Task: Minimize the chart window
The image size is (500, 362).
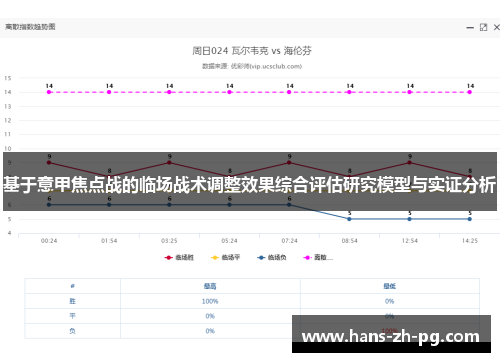Action: (470, 28)
